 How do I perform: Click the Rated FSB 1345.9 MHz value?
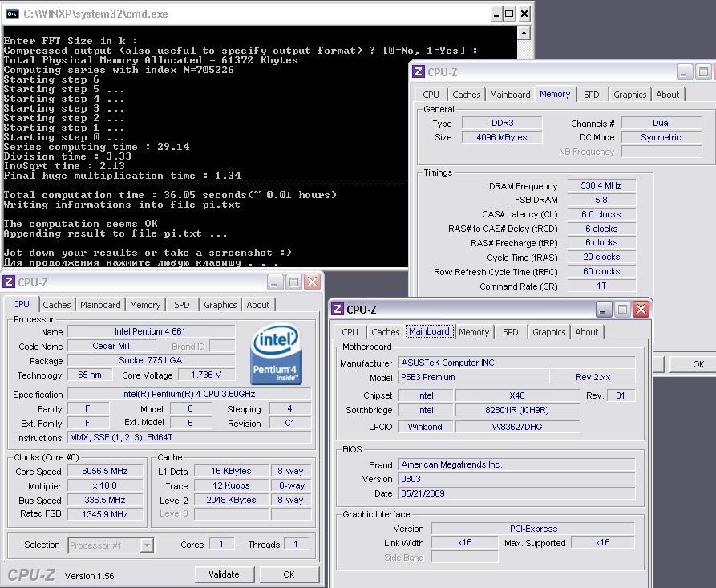point(104,514)
